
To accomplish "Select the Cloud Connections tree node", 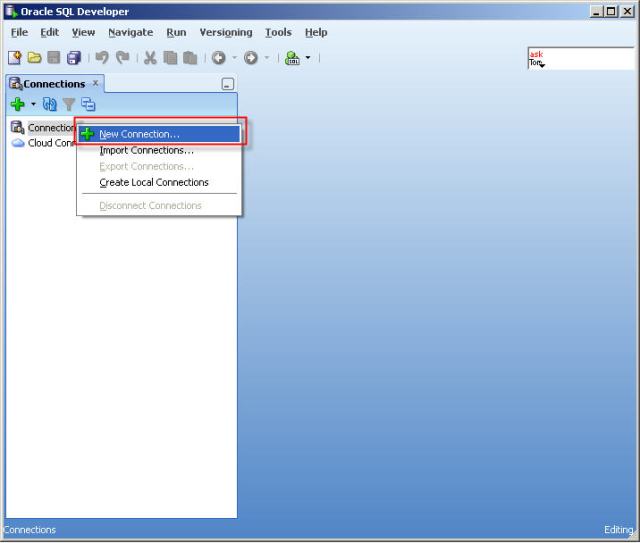I will (51, 143).
